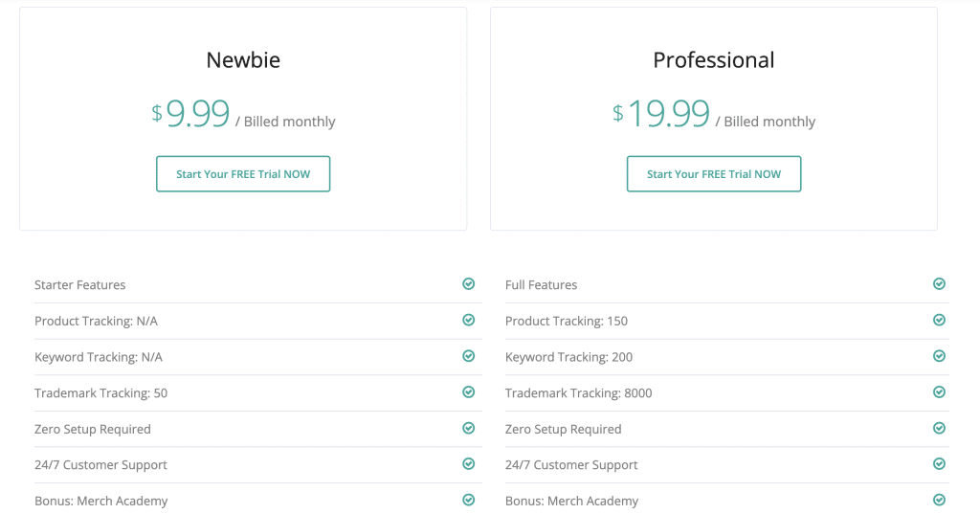Click the $19.99 price text
980x514 pixels.
(x=661, y=114)
